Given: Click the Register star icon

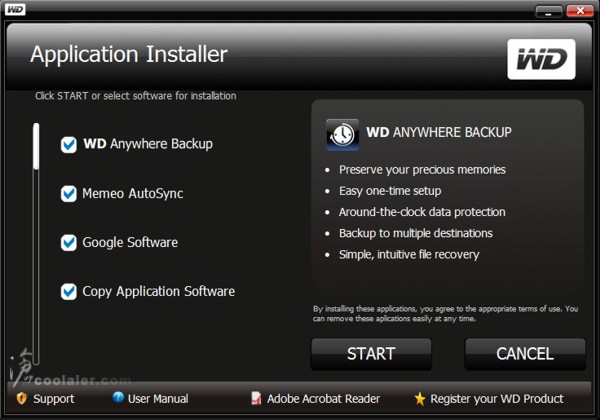Looking at the screenshot, I should tap(420, 399).
